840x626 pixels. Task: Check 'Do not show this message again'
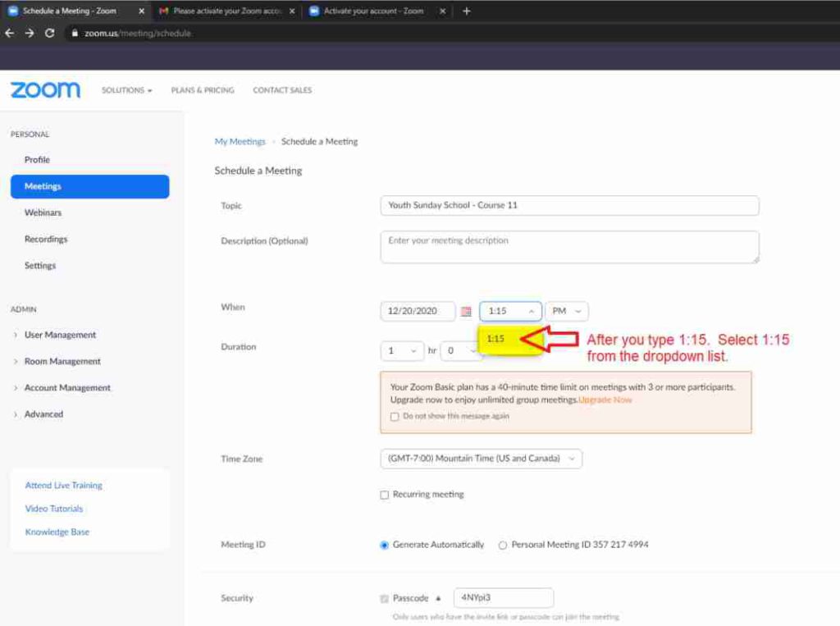[395, 417]
